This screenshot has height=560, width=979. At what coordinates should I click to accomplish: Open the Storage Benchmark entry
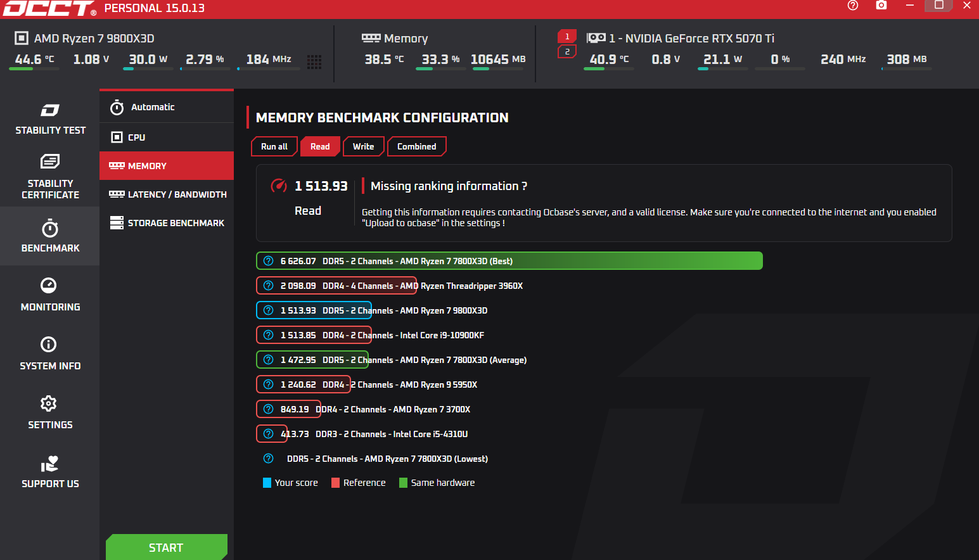tap(167, 223)
